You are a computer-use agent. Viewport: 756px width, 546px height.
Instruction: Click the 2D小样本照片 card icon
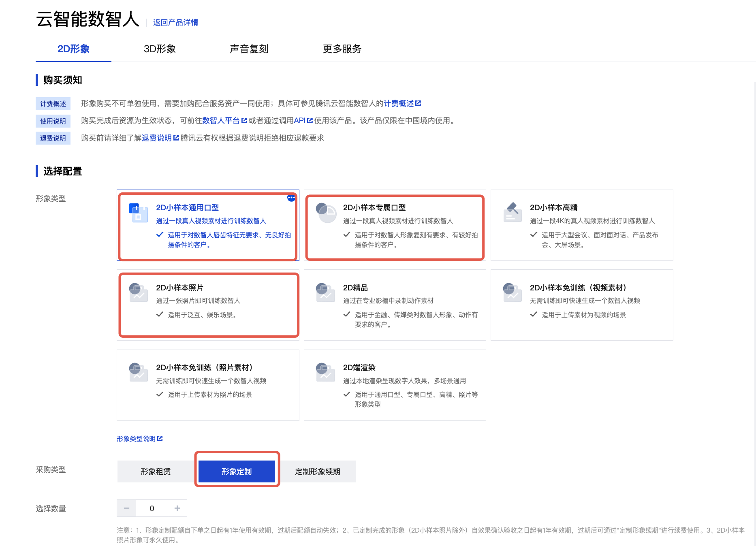(x=139, y=292)
